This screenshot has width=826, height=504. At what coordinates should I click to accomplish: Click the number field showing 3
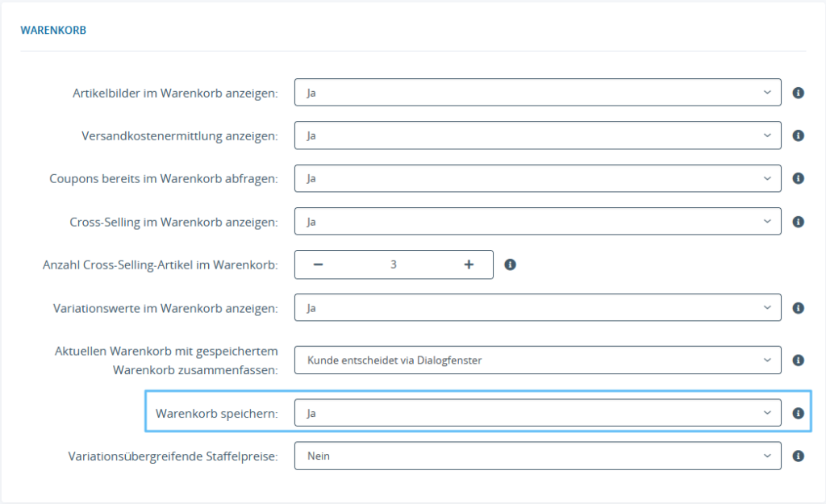click(x=394, y=264)
